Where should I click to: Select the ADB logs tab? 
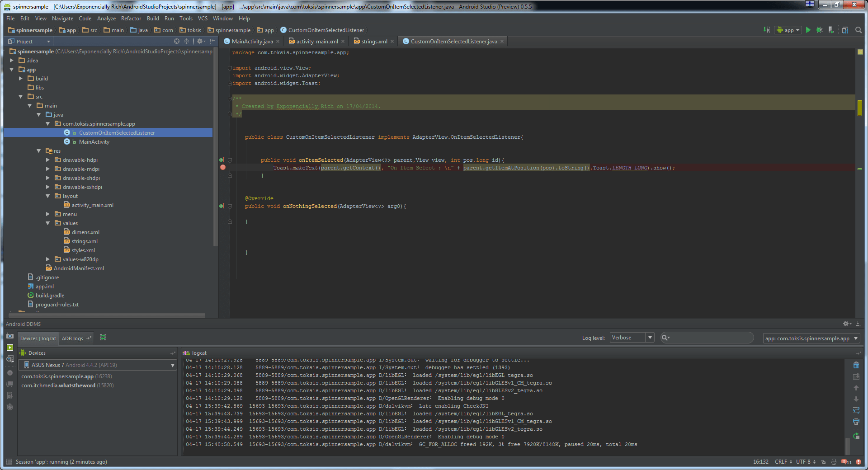click(72, 338)
